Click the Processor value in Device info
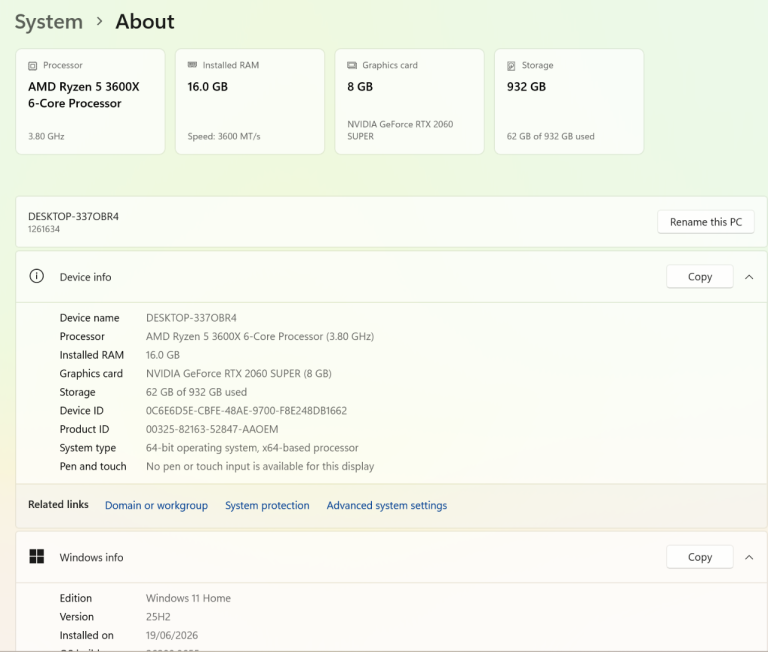 pos(260,337)
